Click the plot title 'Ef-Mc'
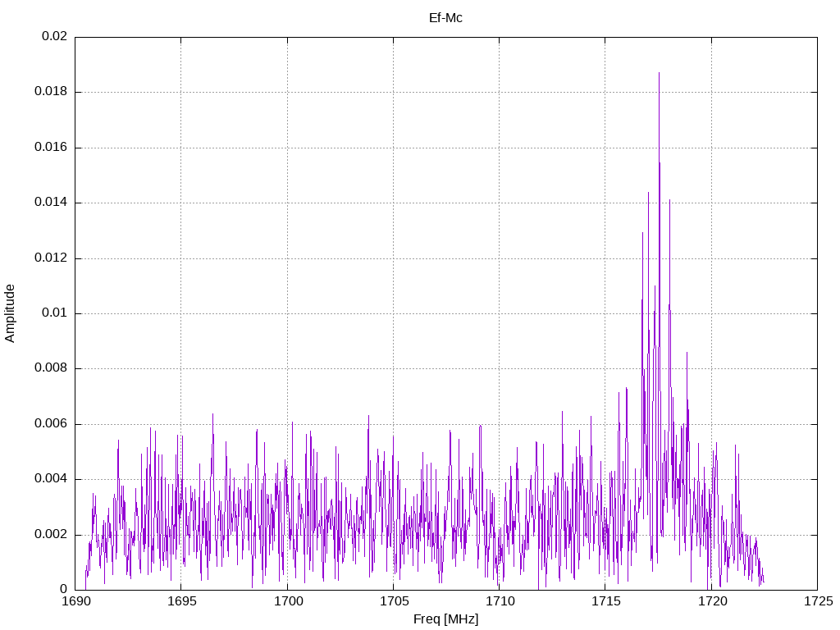The height and width of the screenshot is (630, 840). 445,18
